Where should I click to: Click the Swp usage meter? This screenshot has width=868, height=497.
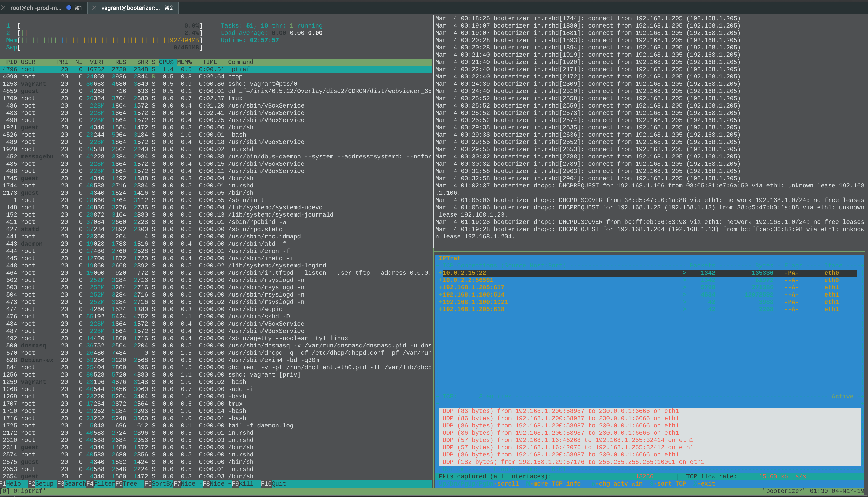104,48
